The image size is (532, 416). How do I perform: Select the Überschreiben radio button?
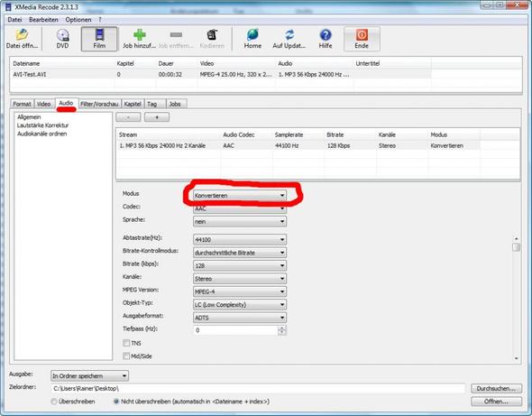[x=54, y=402]
